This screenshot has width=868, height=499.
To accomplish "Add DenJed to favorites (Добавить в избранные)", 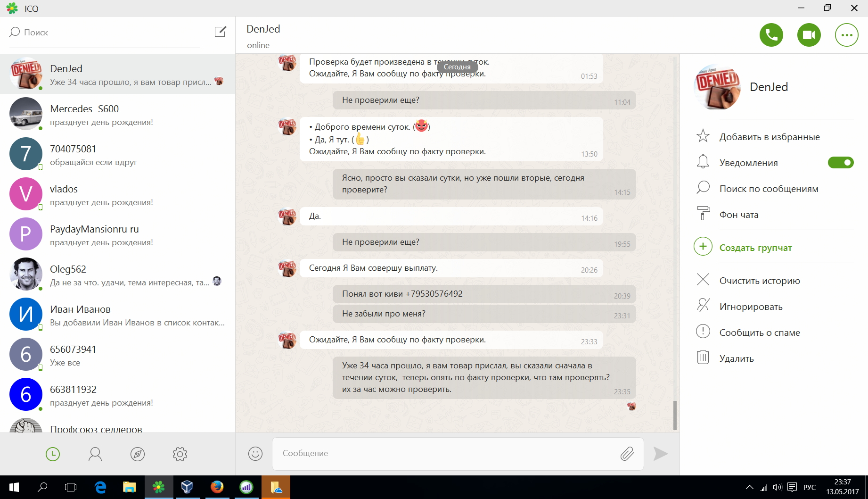I will pos(769,137).
